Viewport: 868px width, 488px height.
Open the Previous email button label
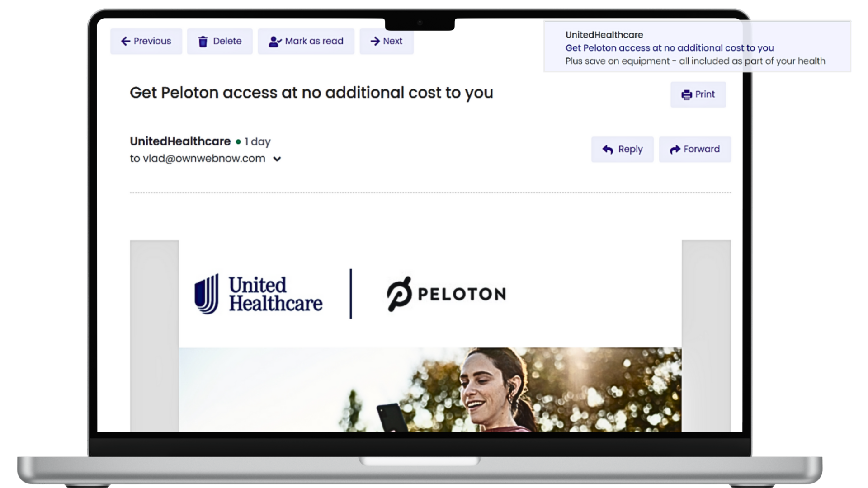pos(152,41)
